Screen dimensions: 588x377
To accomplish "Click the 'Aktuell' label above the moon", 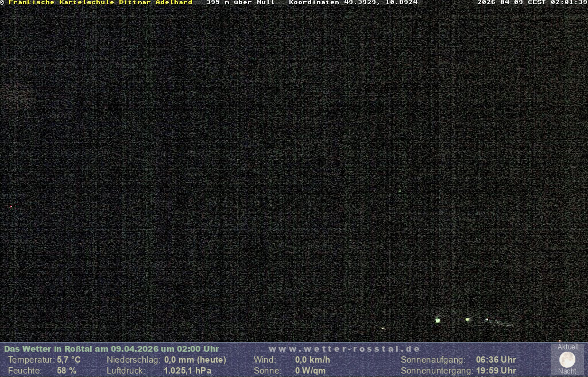I will coord(568,347).
